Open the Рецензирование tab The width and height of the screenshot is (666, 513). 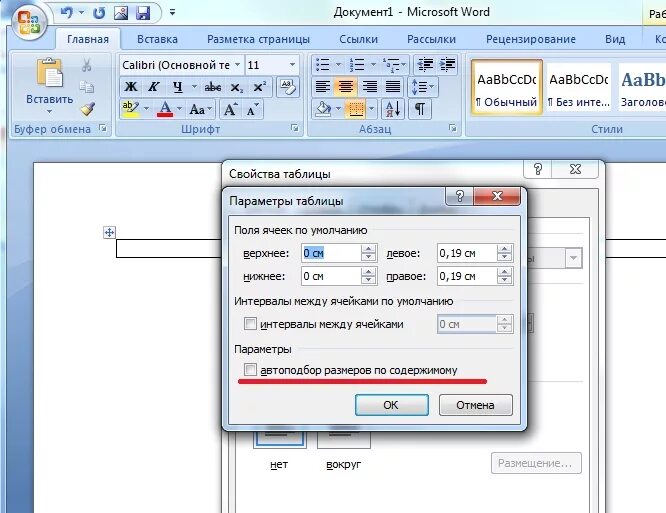pyautogui.click(x=531, y=39)
